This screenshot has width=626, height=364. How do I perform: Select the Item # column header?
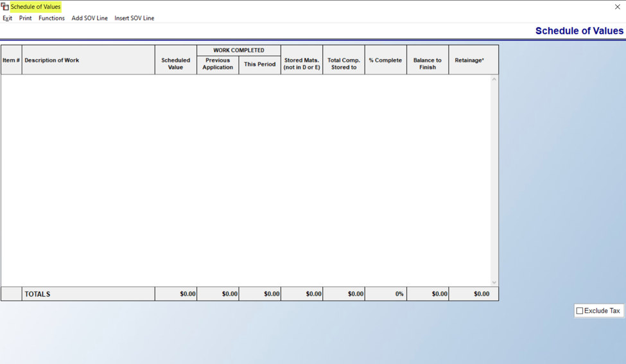[11, 60]
